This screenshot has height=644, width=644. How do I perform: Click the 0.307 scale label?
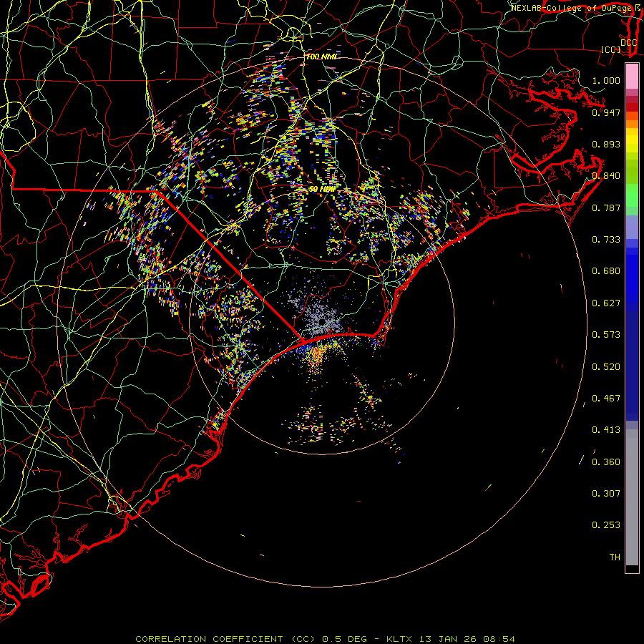click(606, 494)
